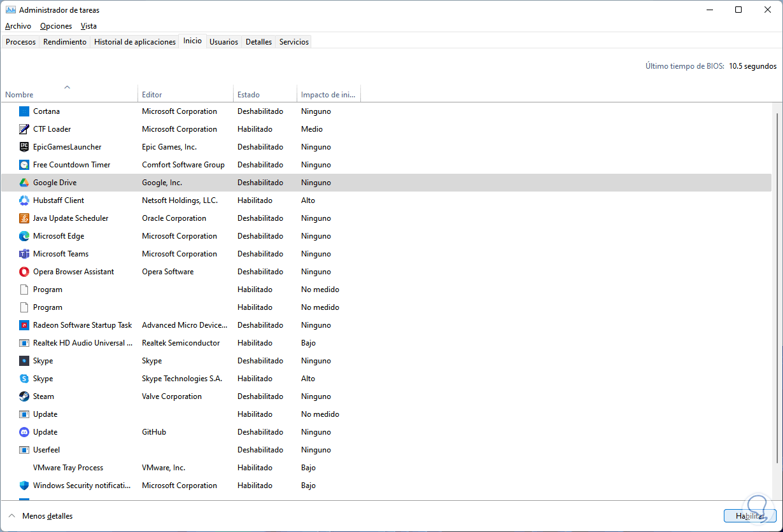Image resolution: width=783 pixels, height=532 pixels.
Task: Click Medio impact value for CTF Loader
Action: [x=312, y=129]
